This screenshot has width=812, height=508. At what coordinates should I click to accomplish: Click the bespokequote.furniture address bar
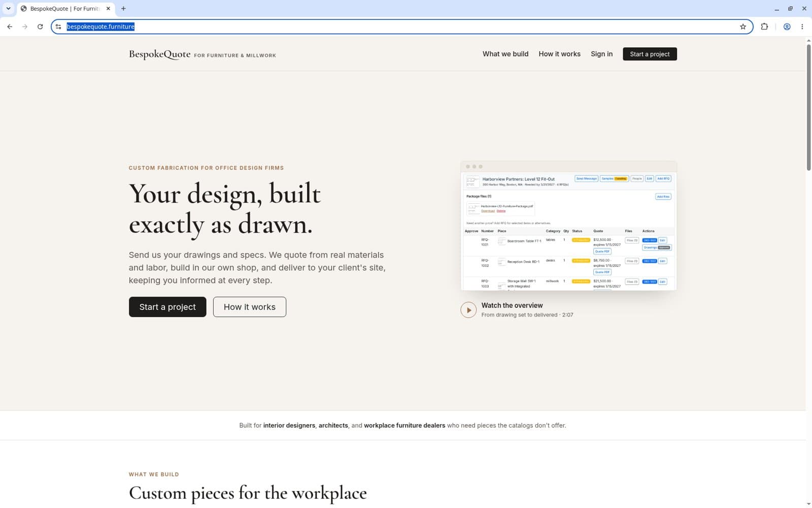[401, 26]
